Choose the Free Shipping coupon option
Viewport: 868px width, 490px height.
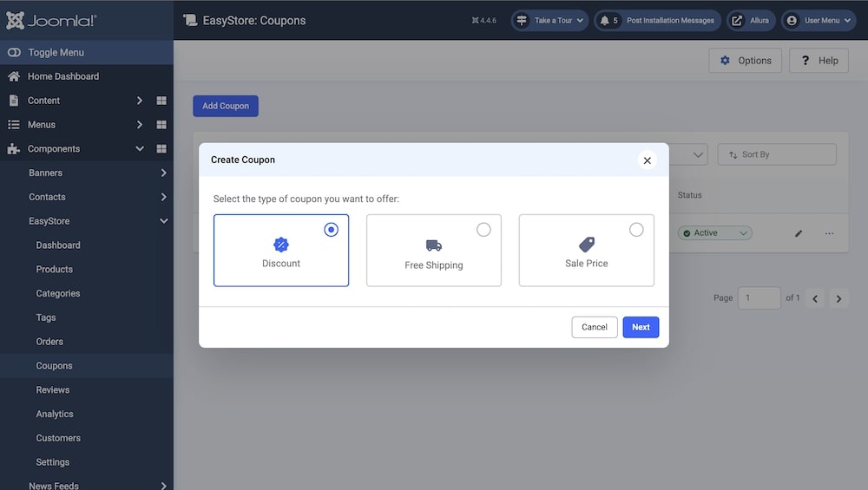tap(434, 251)
